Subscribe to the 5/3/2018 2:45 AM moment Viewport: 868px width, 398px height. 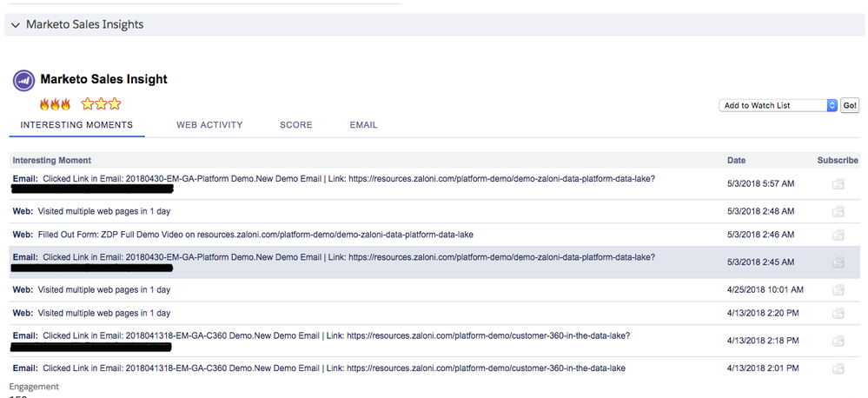pyautogui.click(x=838, y=262)
